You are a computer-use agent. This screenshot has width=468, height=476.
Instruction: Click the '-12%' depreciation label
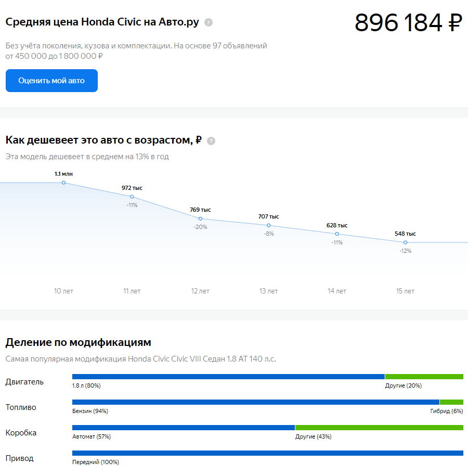(405, 251)
